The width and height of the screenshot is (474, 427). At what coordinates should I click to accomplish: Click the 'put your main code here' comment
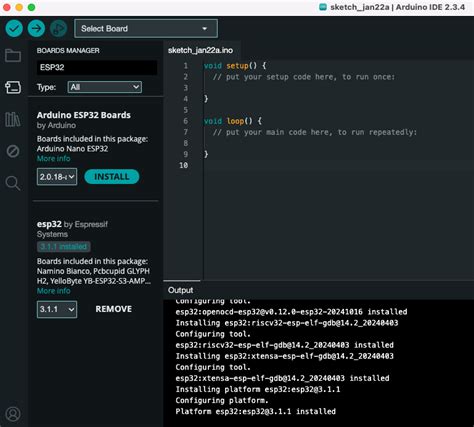(315, 132)
